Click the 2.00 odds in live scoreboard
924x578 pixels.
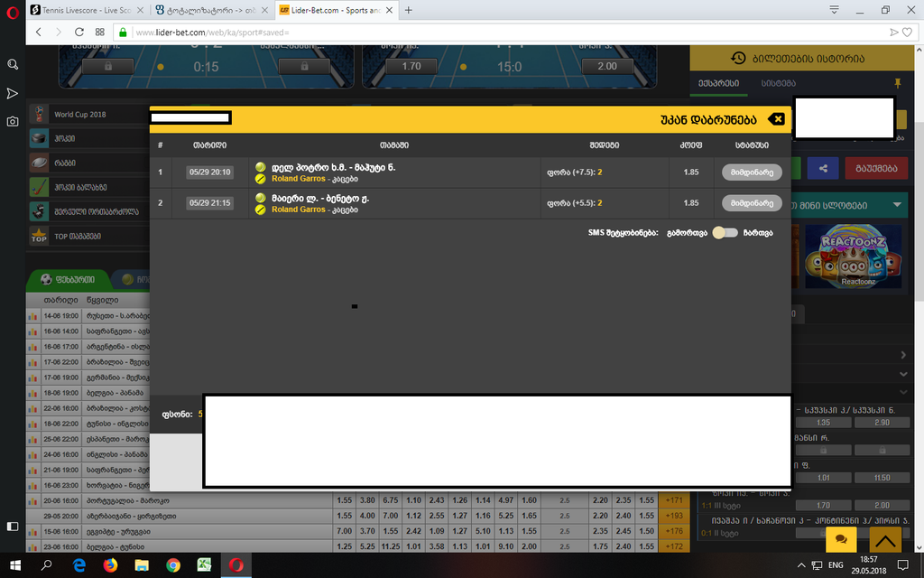point(607,66)
